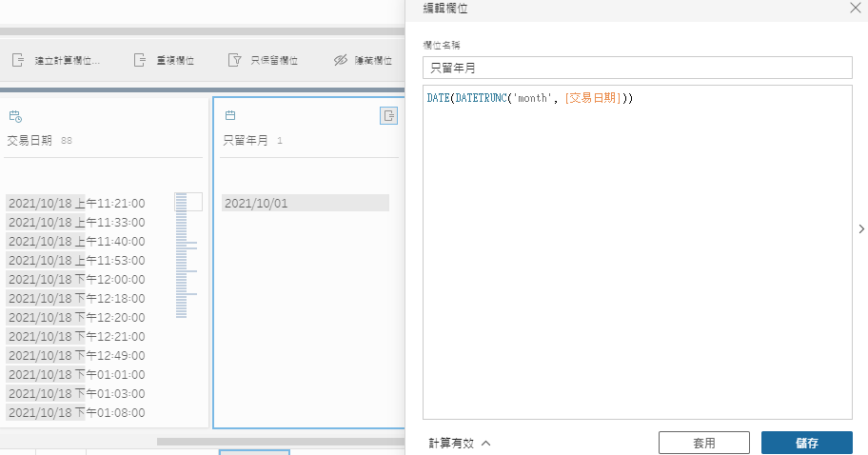Select value 2021/10/18 上午11:53:00
Screen dimensions: 868x455
pos(77,260)
